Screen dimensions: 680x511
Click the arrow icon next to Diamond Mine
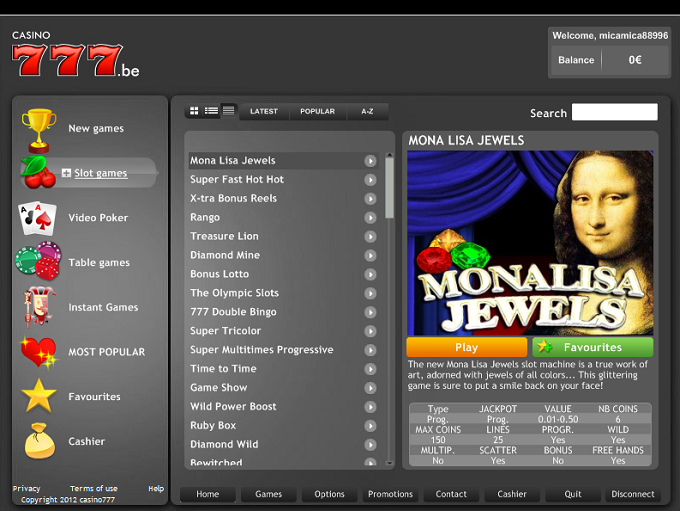[370, 256]
